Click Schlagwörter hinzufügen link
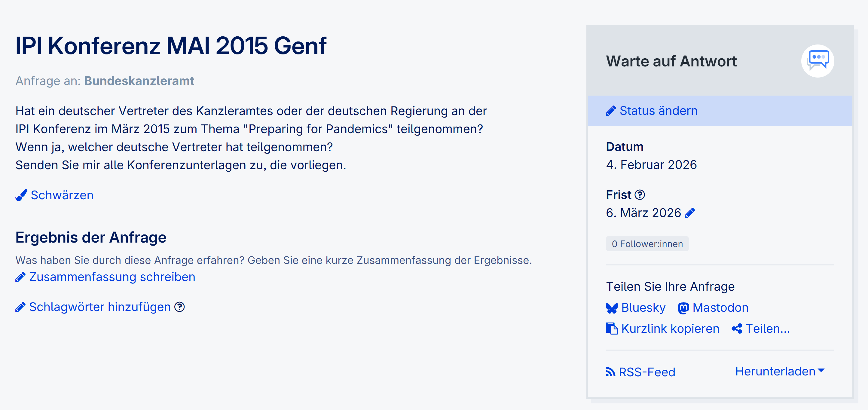This screenshot has width=868, height=410. pyautogui.click(x=100, y=307)
